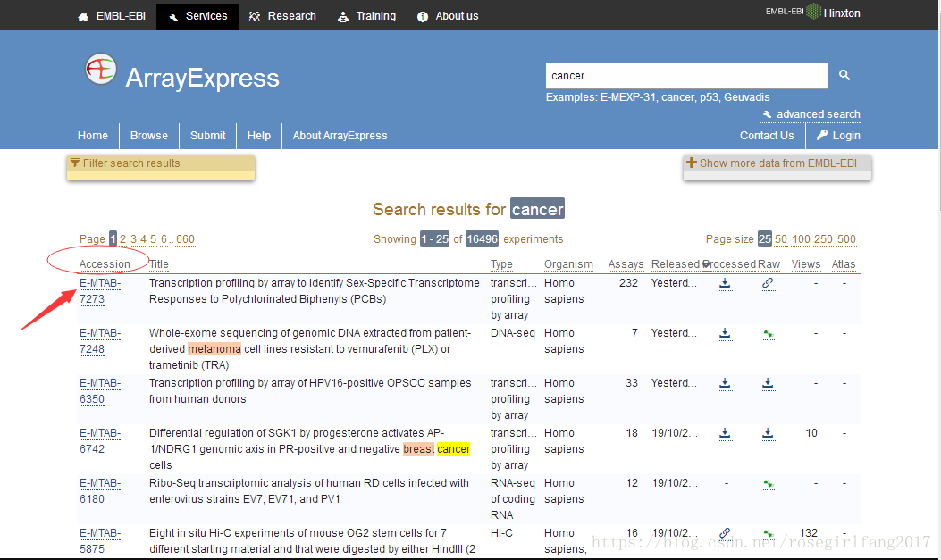
Task: Download processed data for E-MTAB-6742
Action: (x=725, y=433)
